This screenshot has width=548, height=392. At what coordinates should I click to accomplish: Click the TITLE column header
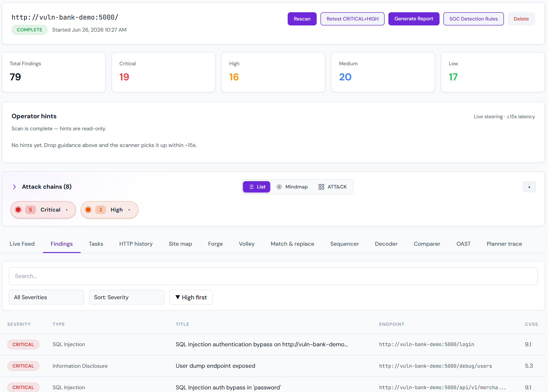[x=183, y=324]
